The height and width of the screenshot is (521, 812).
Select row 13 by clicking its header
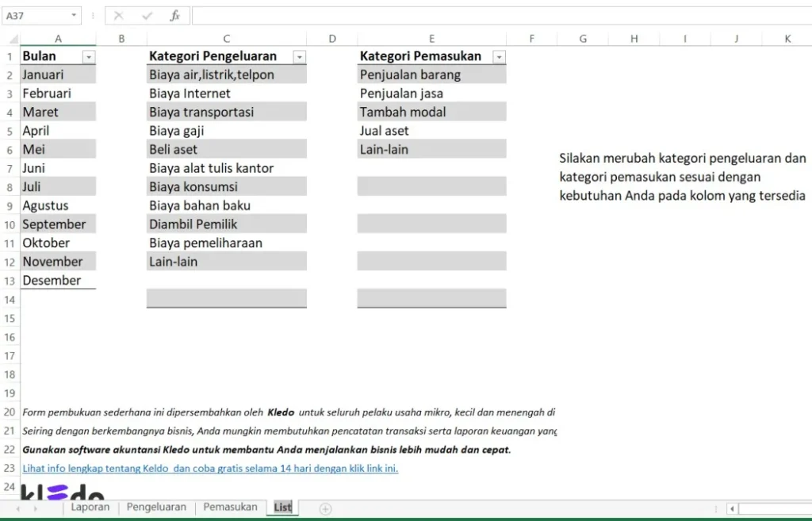coord(11,280)
